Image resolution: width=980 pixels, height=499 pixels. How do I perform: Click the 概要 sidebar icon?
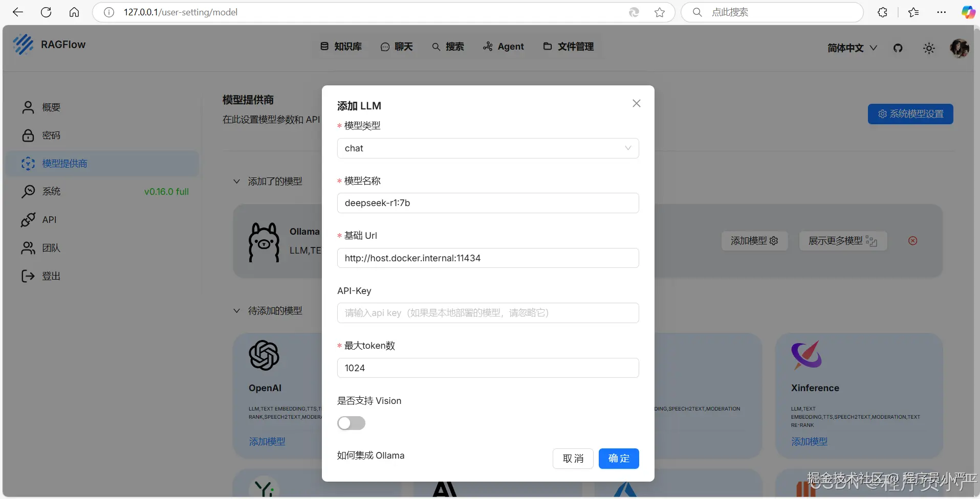(x=28, y=107)
